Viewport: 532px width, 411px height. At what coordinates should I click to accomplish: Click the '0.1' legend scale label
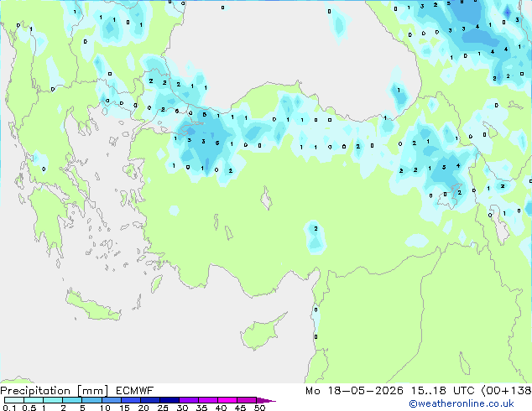[x=9, y=408]
